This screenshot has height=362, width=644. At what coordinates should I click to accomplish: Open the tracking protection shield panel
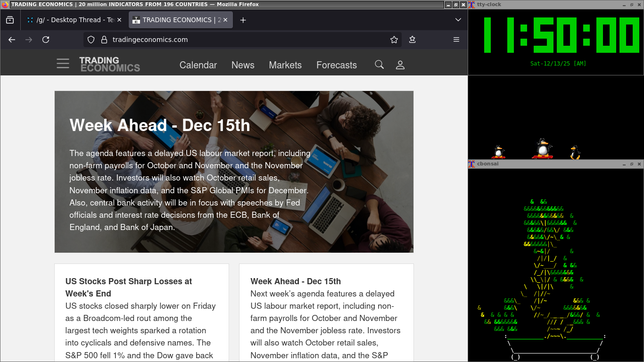tap(91, 40)
